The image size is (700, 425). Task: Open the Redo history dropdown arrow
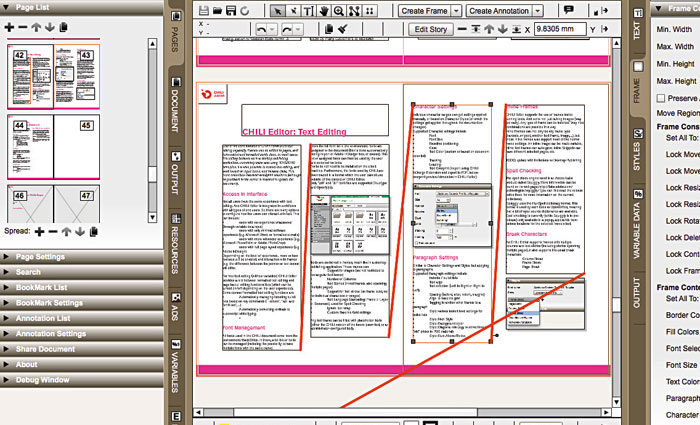click(298, 29)
